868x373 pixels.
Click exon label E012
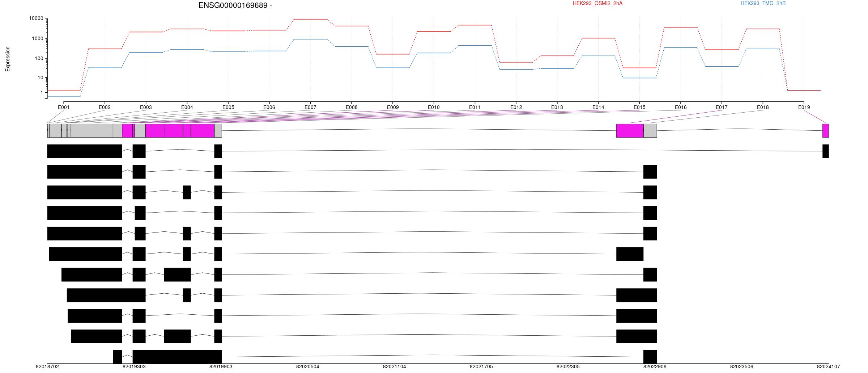[x=516, y=107]
